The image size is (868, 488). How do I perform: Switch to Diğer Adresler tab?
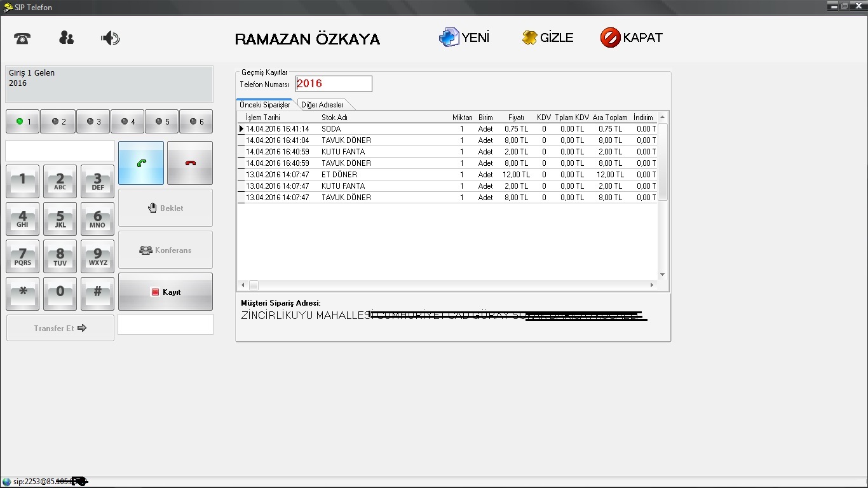[x=322, y=105]
